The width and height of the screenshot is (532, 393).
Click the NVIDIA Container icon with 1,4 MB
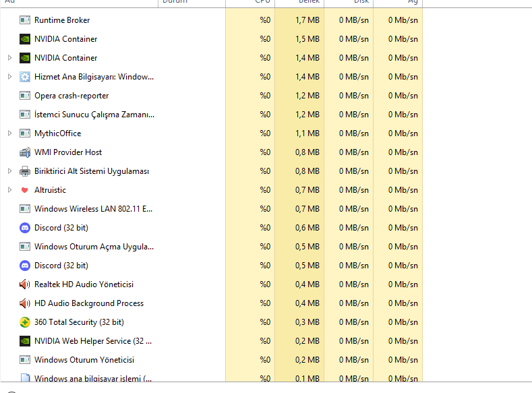(x=25, y=58)
